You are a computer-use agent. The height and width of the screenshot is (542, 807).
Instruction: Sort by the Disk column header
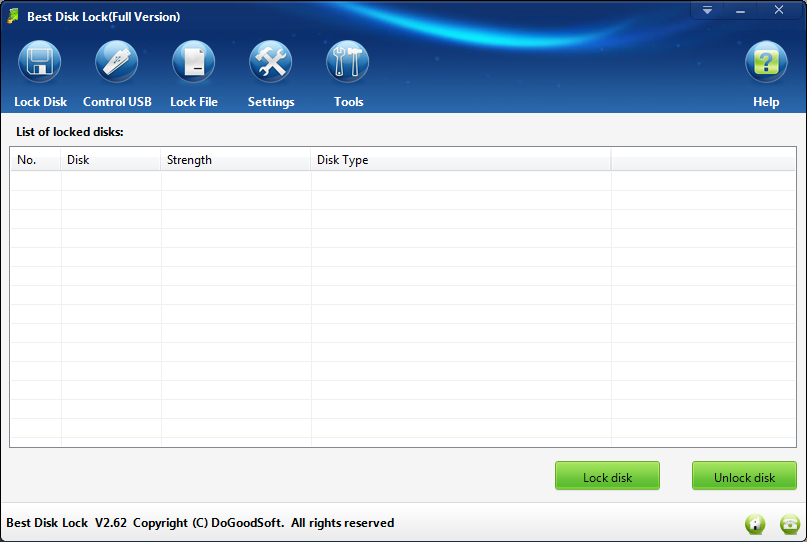pyautogui.click(x=111, y=160)
